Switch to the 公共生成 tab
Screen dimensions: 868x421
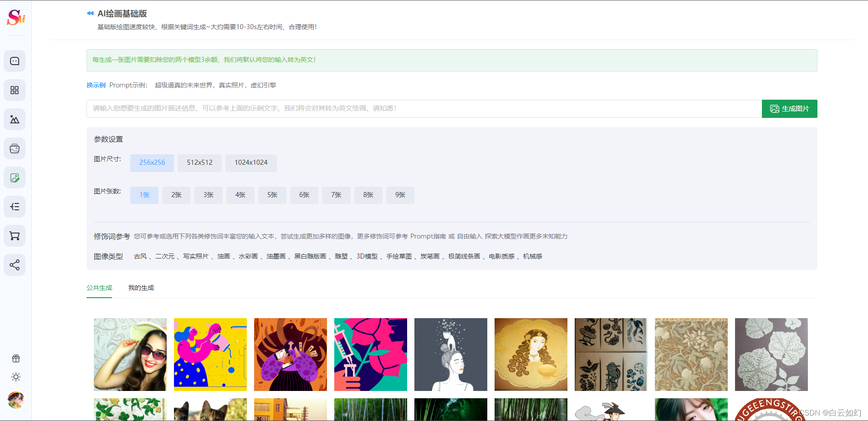[99, 288]
